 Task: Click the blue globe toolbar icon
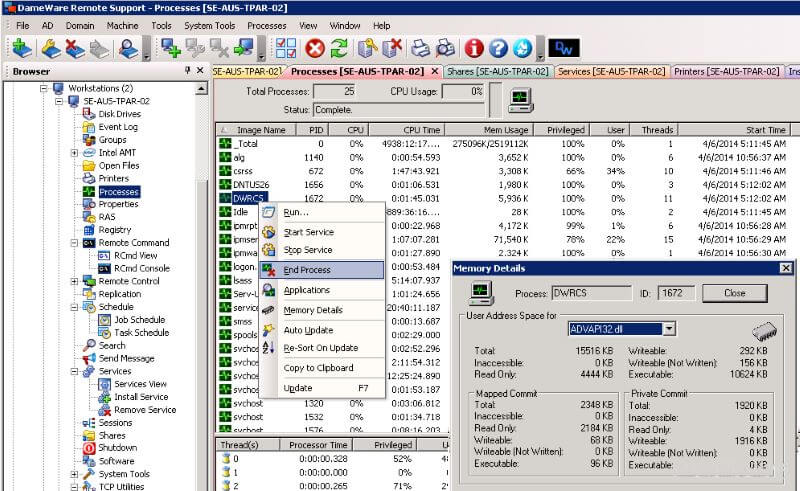522,48
